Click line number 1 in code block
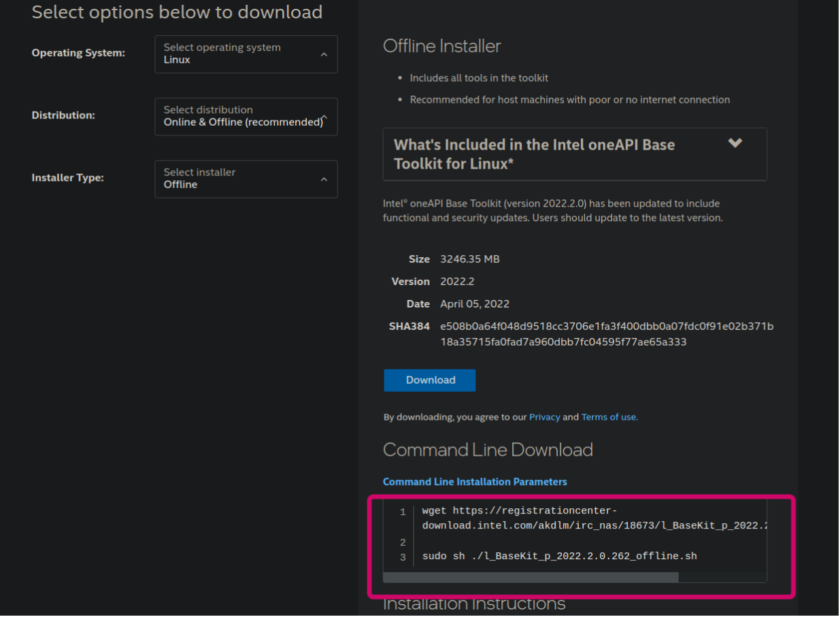This screenshot has width=840, height=617. 403,512
